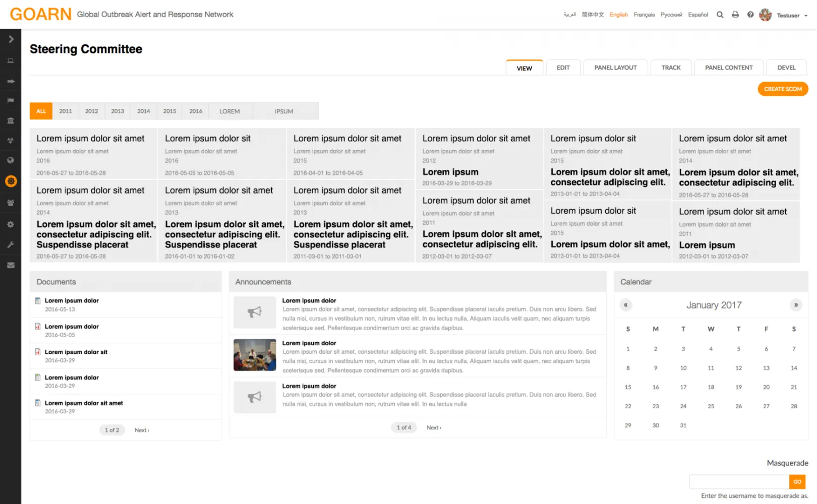Open the TRACK tab
The image size is (817, 504).
pyautogui.click(x=671, y=68)
